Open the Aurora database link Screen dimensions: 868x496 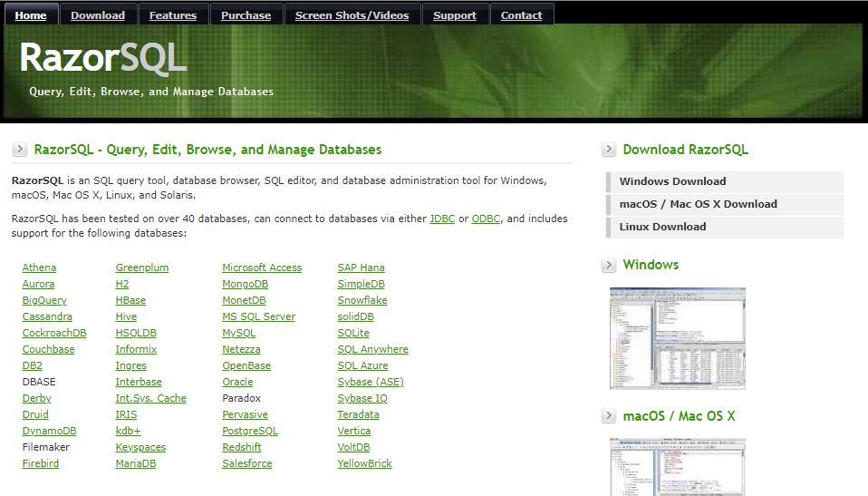(38, 284)
